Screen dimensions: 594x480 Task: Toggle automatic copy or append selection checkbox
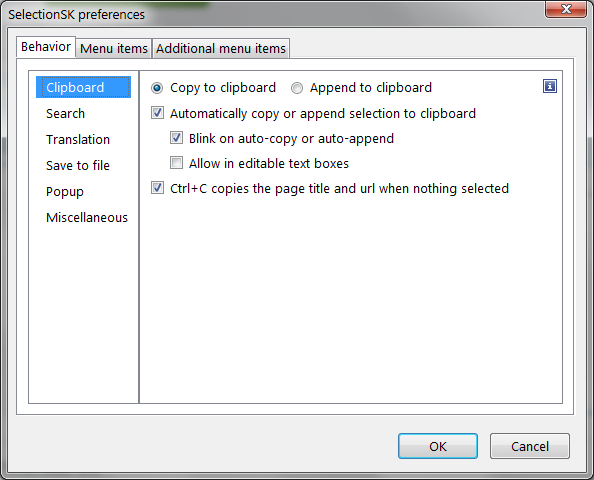click(x=157, y=113)
